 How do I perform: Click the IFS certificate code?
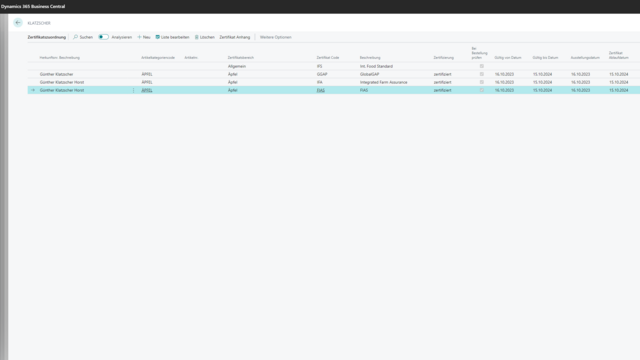[x=319, y=66]
